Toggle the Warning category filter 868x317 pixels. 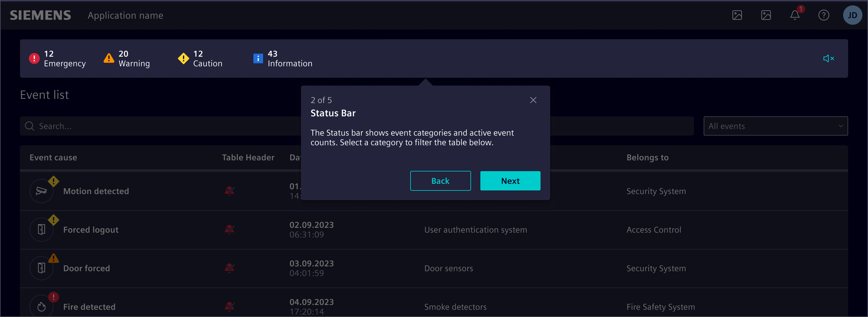pos(127,59)
